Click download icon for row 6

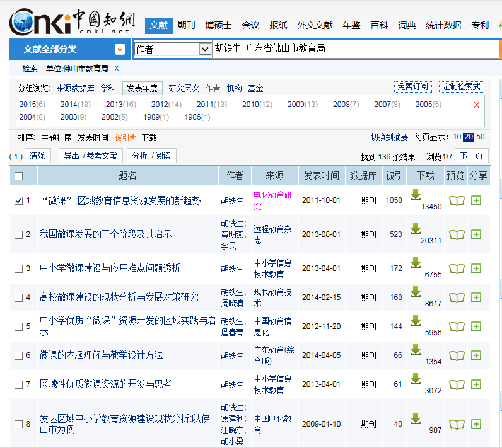(415, 350)
